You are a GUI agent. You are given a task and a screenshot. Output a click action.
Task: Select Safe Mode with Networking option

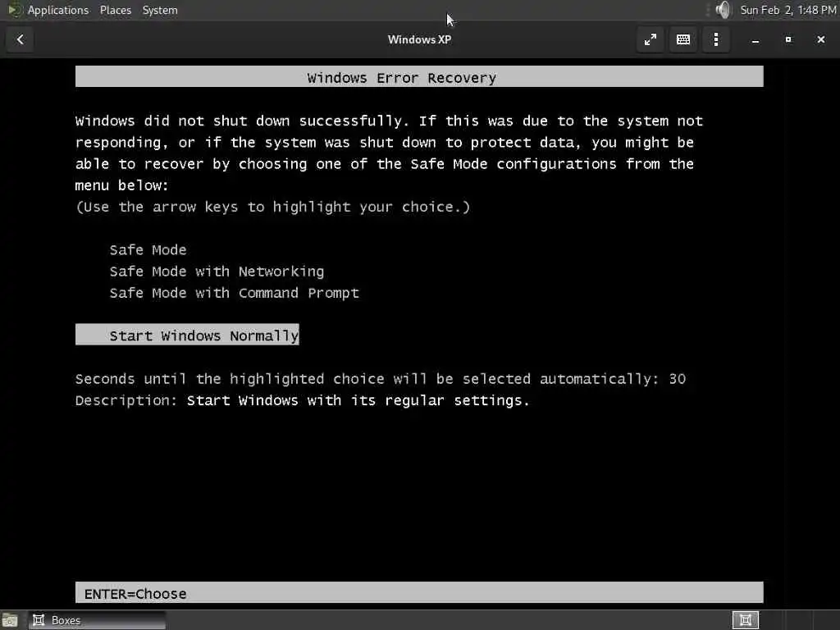pyautogui.click(x=217, y=272)
